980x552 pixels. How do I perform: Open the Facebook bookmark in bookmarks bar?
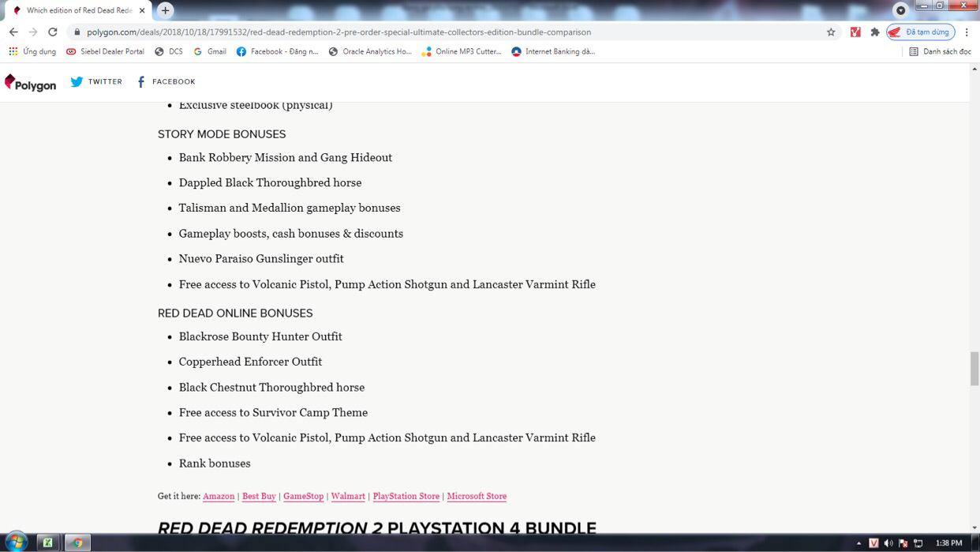pos(278,51)
